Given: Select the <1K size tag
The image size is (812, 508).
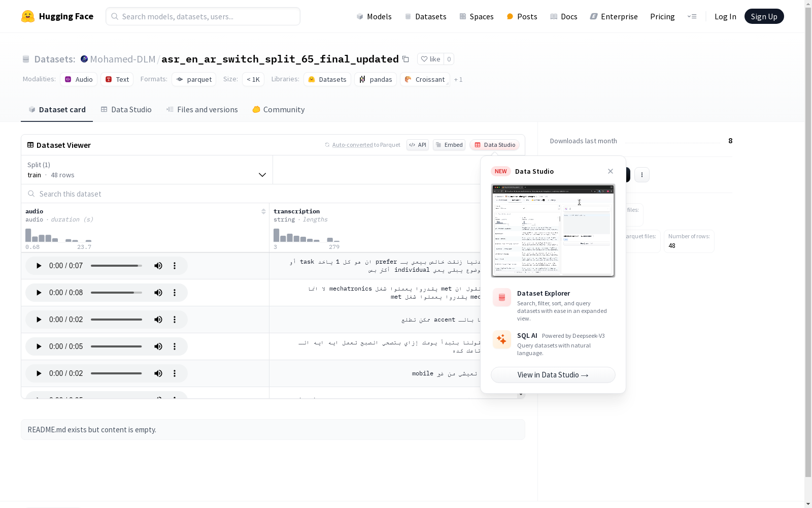Looking at the screenshot, I should click(253, 79).
